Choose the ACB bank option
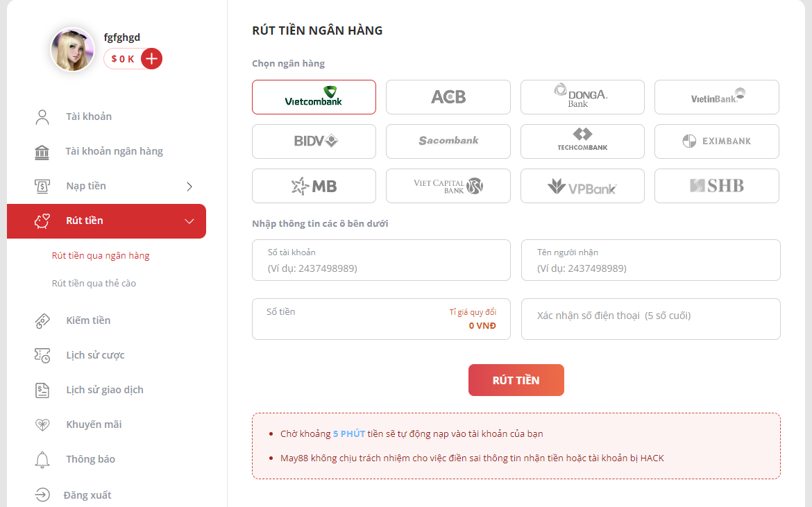Viewport: 812px width, 507px height. (448, 96)
